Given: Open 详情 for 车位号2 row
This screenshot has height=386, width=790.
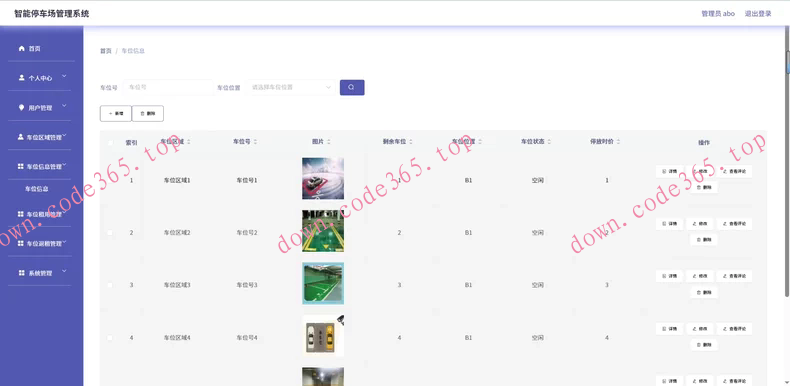Looking at the screenshot, I should coord(669,224).
